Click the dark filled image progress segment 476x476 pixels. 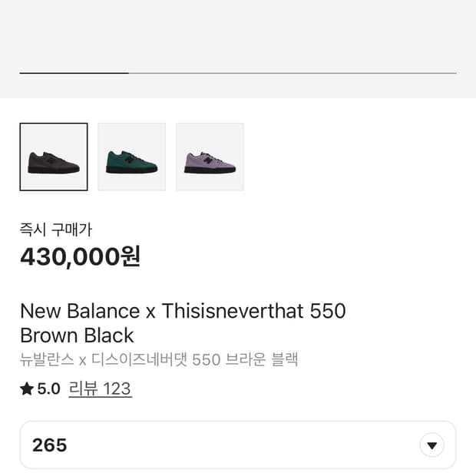74,73
